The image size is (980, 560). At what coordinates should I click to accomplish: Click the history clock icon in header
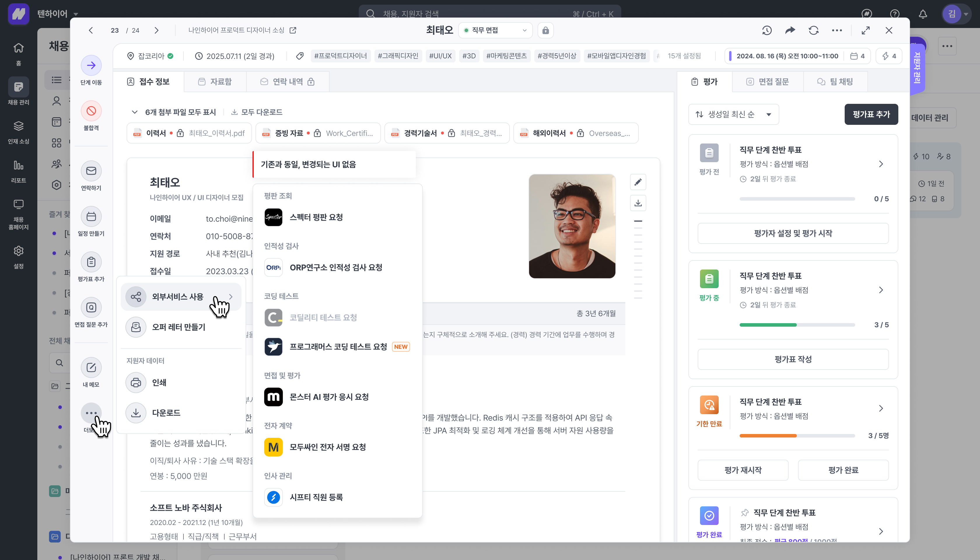pos(766,30)
